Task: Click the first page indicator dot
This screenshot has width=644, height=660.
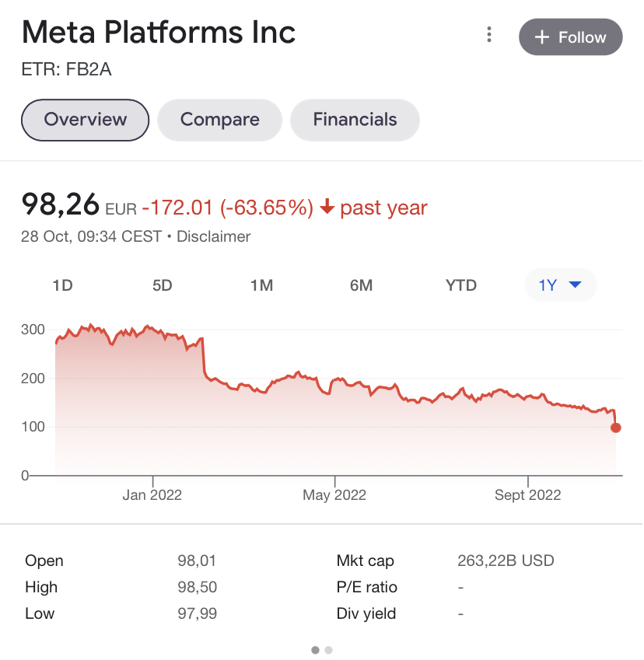Action: pyautogui.click(x=316, y=651)
